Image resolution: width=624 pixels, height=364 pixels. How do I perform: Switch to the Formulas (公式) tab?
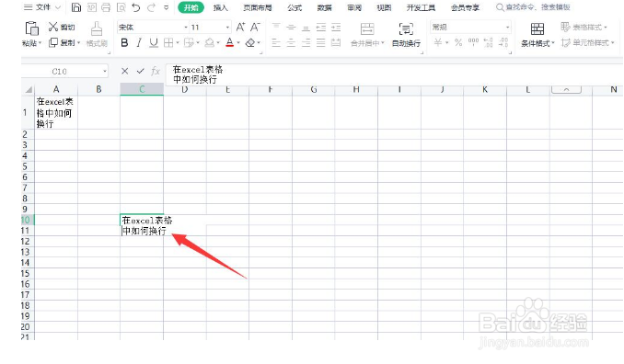tap(295, 7)
